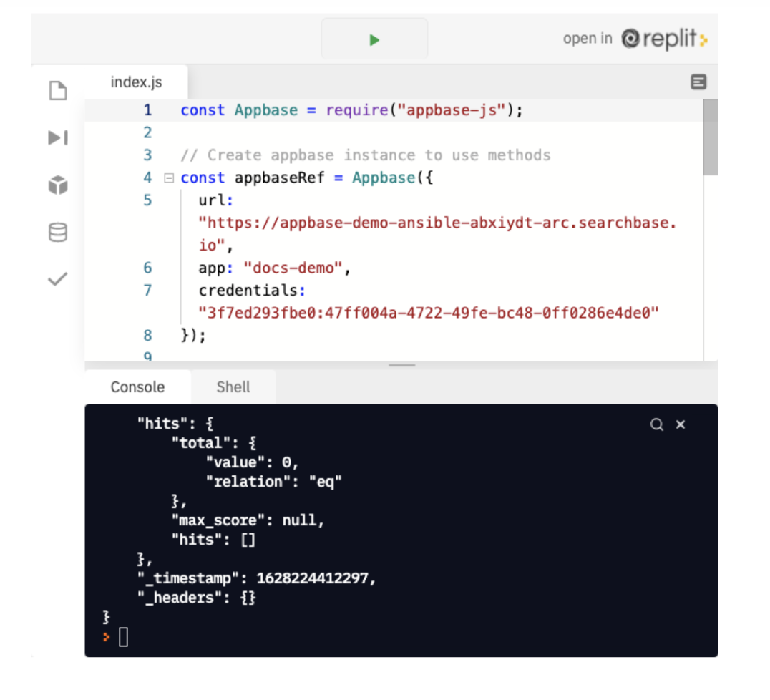Click "relation": "eq" in console output
The image size is (770, 700).
click(x=273, y=482)
